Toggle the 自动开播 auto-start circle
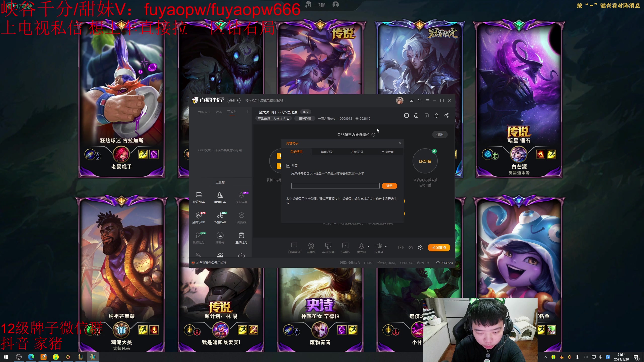Image resolution: width=644 pixels, height=362 pixels. [x=425, y=161]
